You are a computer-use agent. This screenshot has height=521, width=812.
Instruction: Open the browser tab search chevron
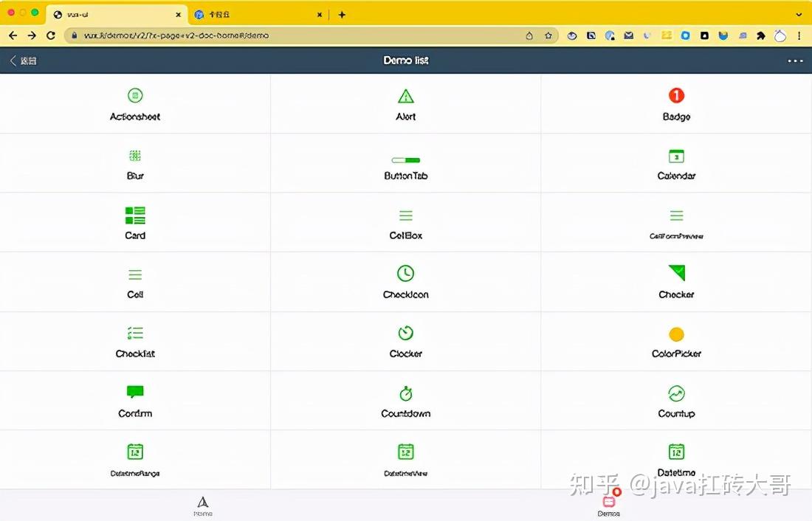point(799,13)
